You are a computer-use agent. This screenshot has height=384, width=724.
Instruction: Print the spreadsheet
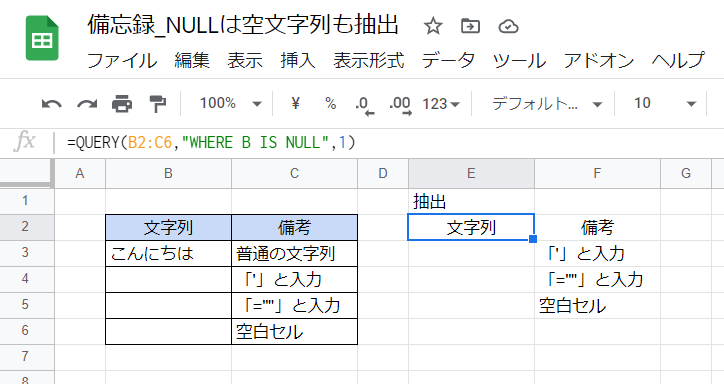coord(122,104)
